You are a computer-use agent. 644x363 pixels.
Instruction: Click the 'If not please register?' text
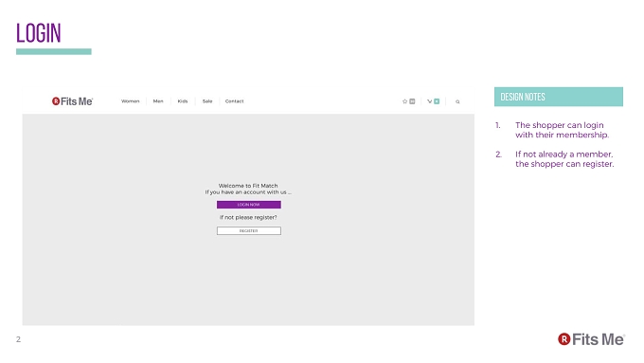click(248, 217)
